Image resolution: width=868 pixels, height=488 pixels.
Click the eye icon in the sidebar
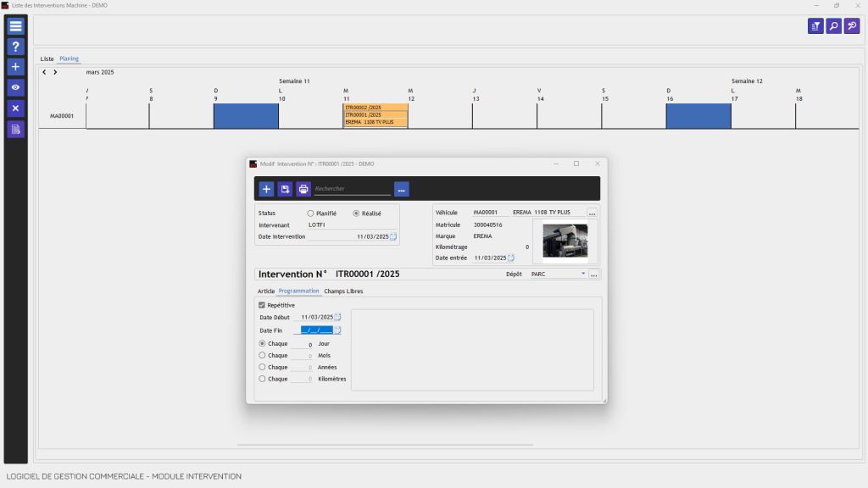(x=15, y=87)
